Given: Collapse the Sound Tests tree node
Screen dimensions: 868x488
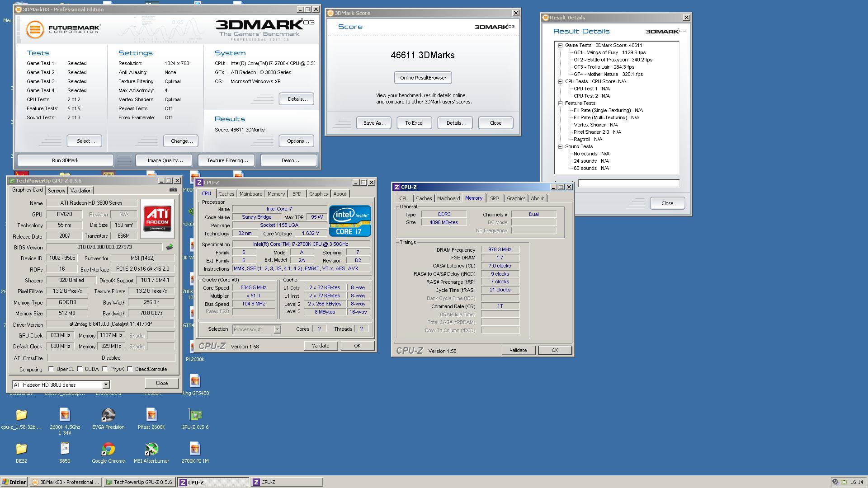Looking at the screenshot, I should coord(561,146).
